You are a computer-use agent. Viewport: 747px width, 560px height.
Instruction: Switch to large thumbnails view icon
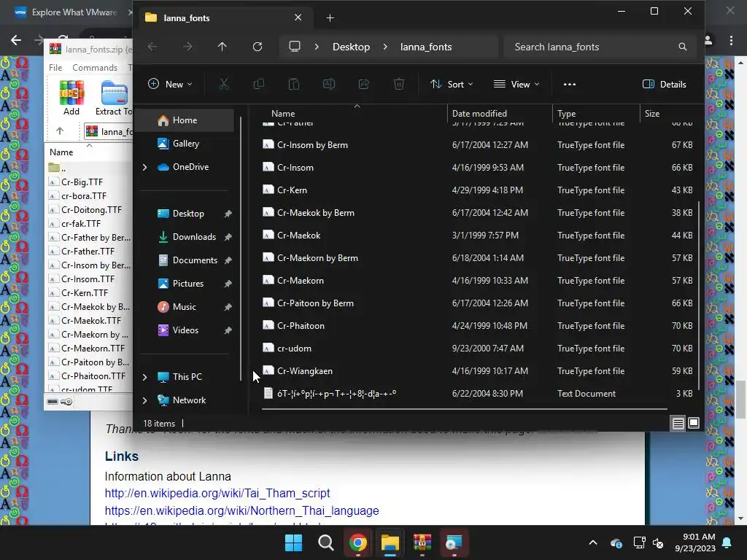(694, 423)
